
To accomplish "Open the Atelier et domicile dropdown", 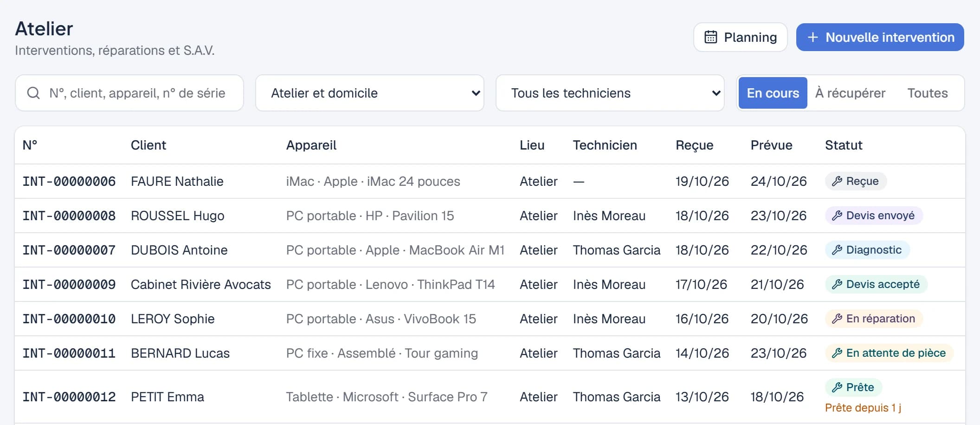I will tap(370, 93).
